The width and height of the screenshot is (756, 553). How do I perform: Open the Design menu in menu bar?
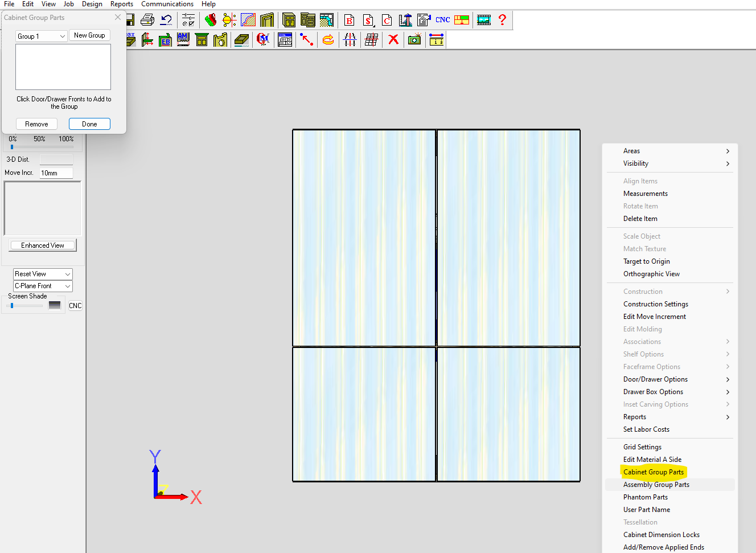tap(92, 4)
